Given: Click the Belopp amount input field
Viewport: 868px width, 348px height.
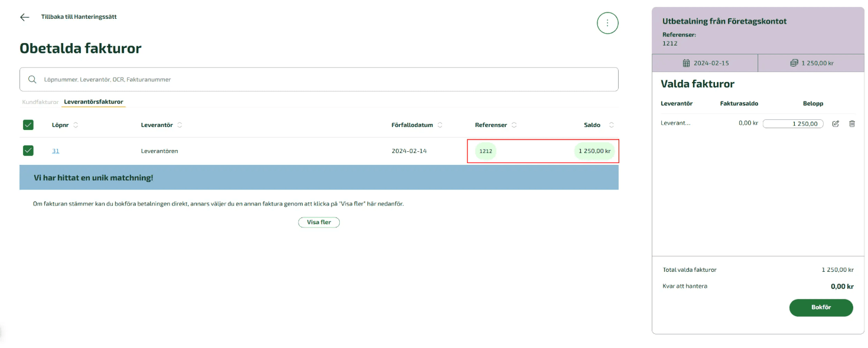Looking at the screenshot, I should click(792, 123).
